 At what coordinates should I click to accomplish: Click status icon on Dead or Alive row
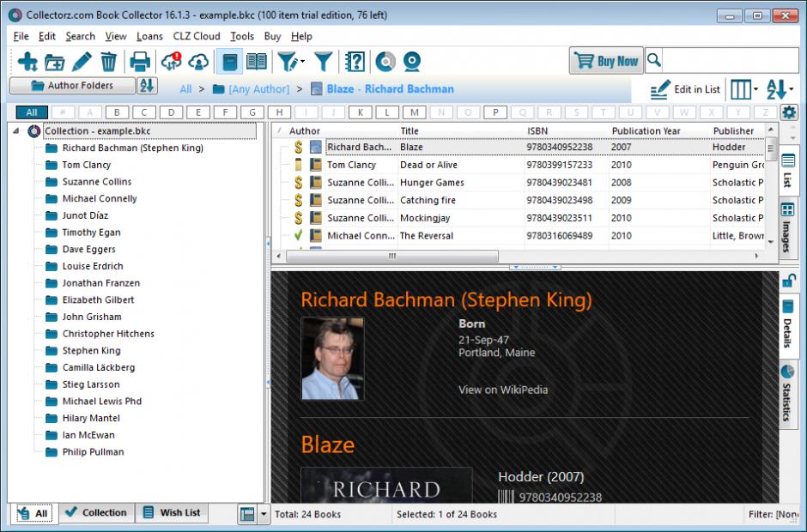click(298, 165)
